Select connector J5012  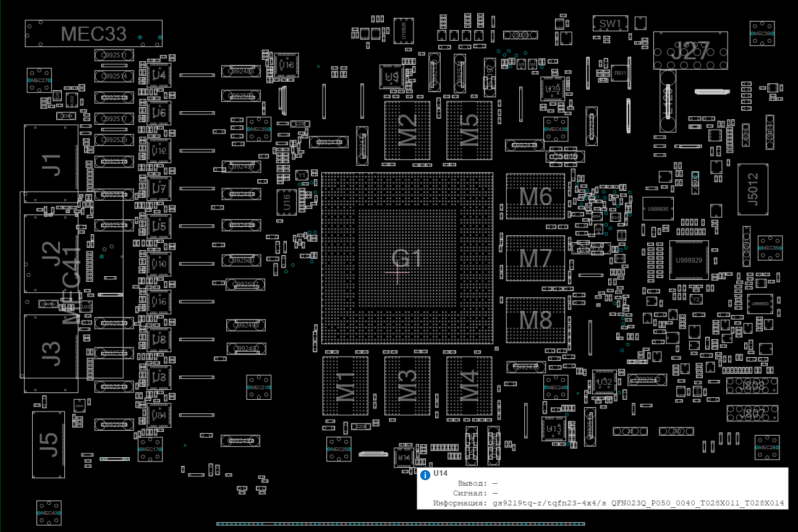pyautogui.click(x=752, y=188)
